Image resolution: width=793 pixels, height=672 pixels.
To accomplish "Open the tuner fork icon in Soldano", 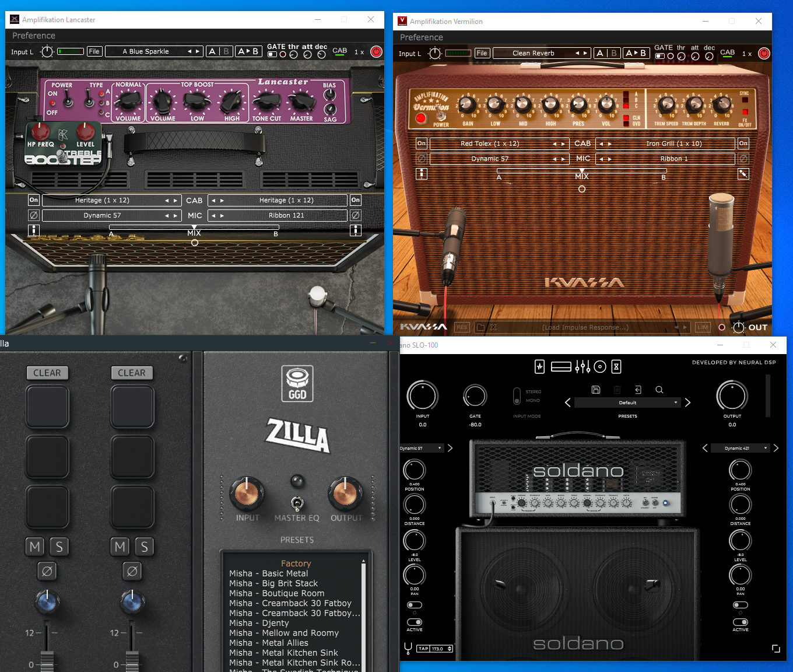I will click(408, 648).
